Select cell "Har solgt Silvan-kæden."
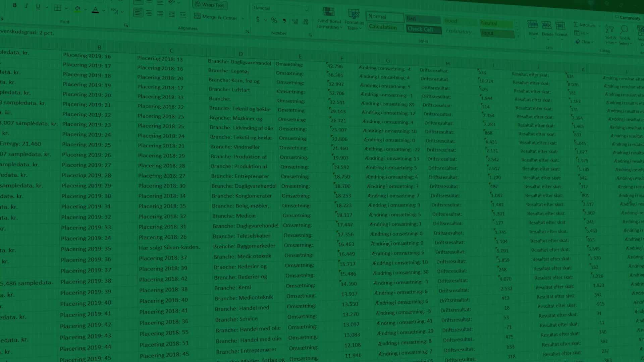644x362 pixels. click(169, 247)
